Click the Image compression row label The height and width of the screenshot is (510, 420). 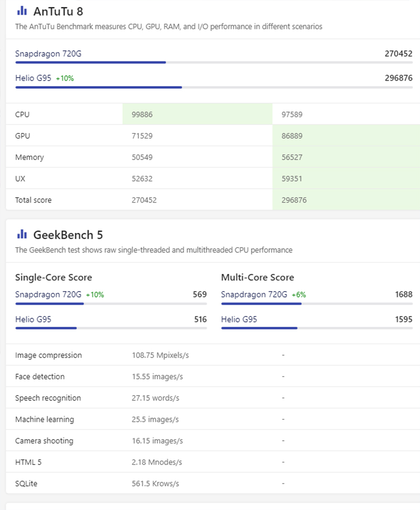point(48,355)
